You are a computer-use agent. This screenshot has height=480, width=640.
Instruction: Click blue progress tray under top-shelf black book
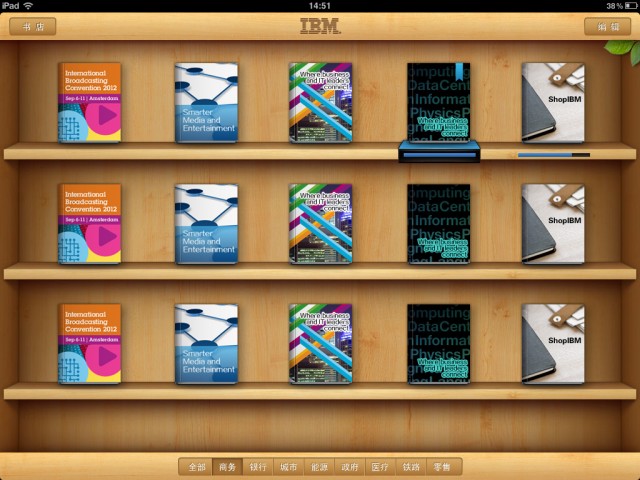tap(439, 151)
